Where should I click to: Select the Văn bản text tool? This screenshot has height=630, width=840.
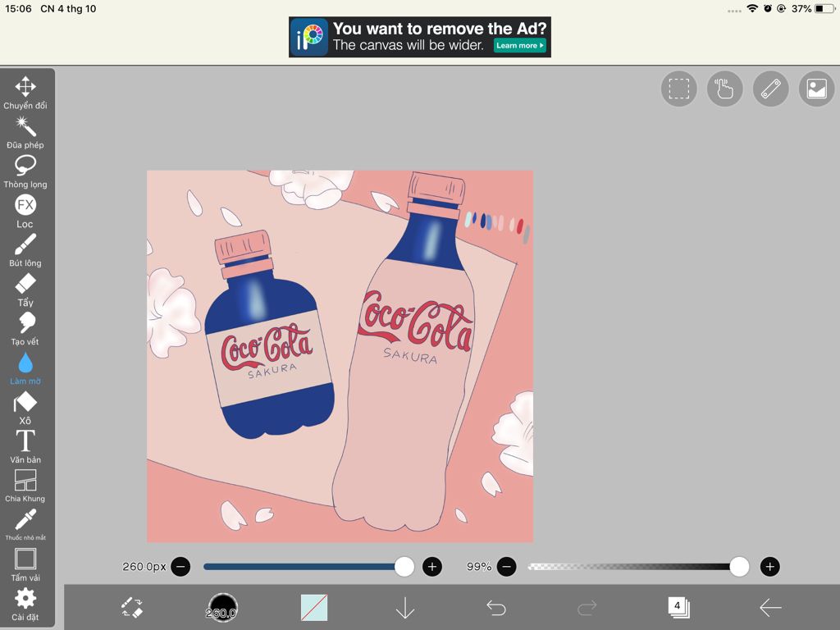(25, 447)
